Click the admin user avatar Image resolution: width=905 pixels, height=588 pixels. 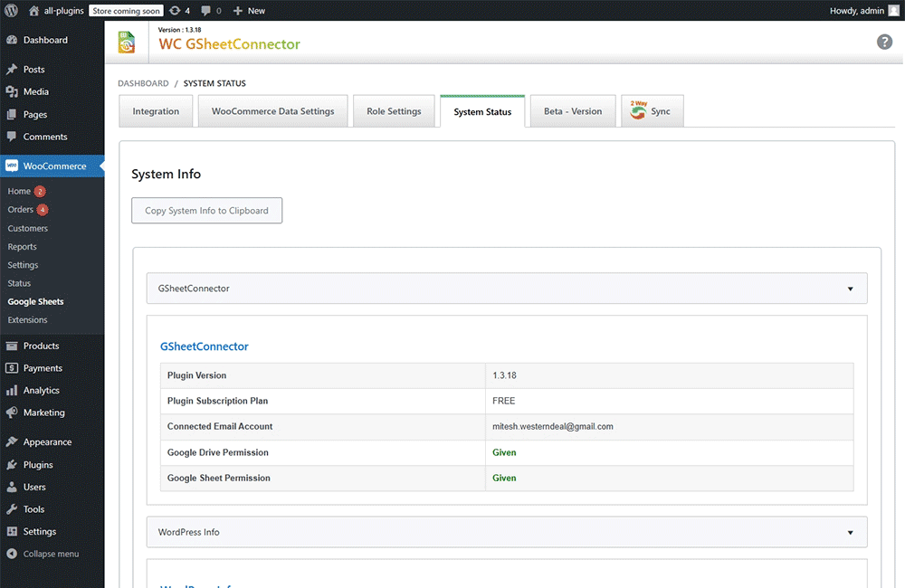click(893, 10)
